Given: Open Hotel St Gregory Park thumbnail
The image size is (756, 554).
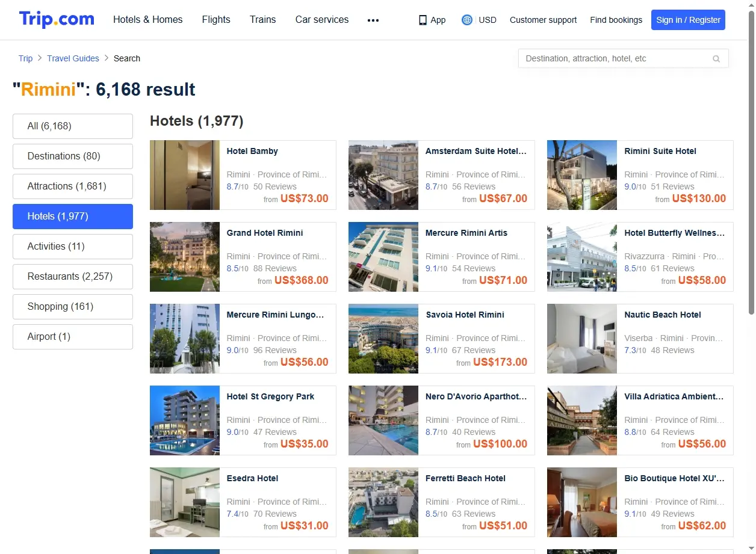Looking at the screenshot, I should click(185, 420).
